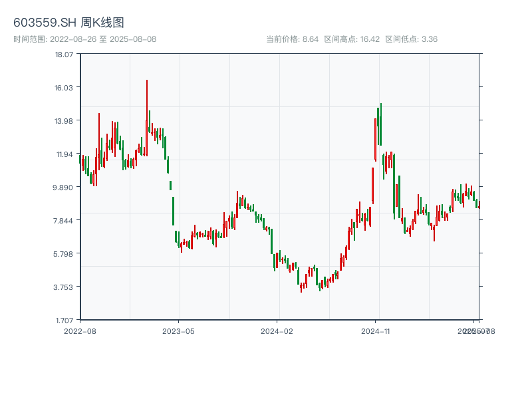Click the 603559.SH 周K线图 chart title

tap(68, 23)
